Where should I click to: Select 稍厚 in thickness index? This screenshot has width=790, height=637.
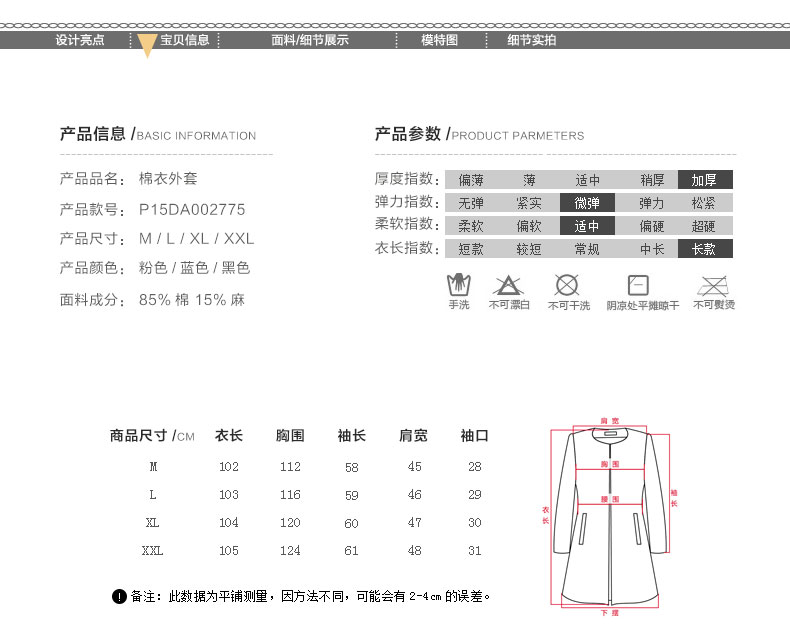tap(652, 180)
